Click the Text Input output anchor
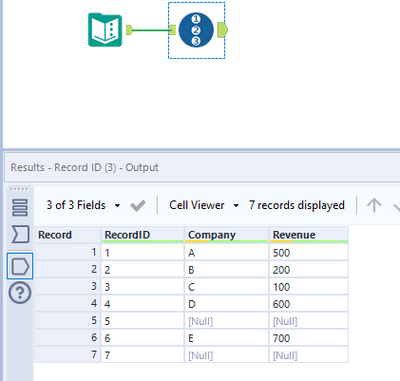This screenshot has height=381, width=400. tap(129, 30)
